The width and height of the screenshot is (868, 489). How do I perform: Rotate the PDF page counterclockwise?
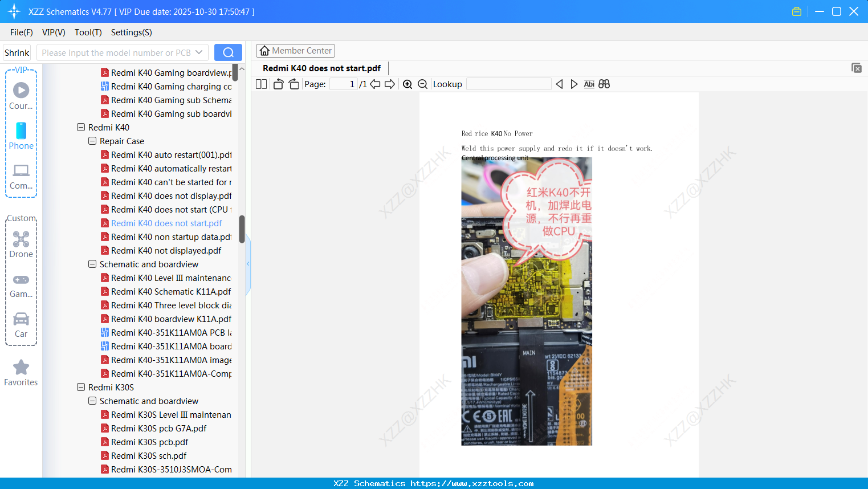click(x=278, y=84)
